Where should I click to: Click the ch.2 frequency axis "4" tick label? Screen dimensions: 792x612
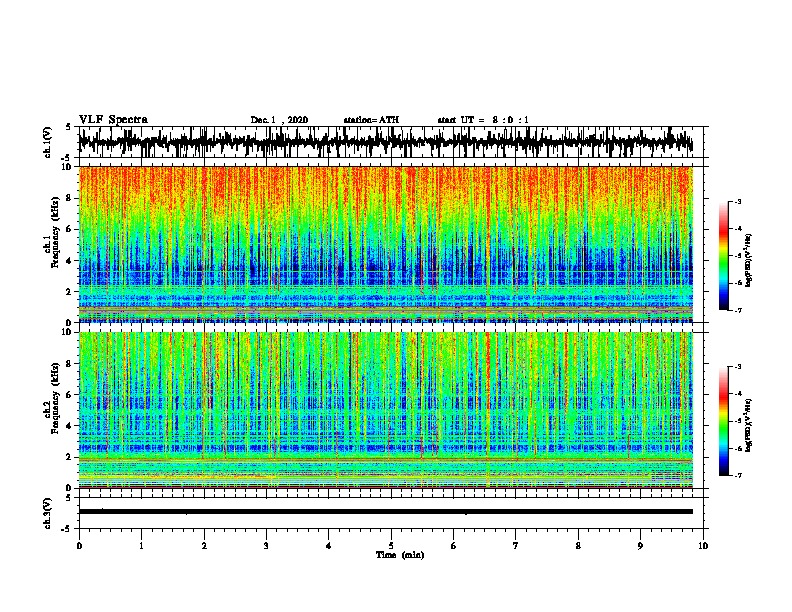coord(69,426)
